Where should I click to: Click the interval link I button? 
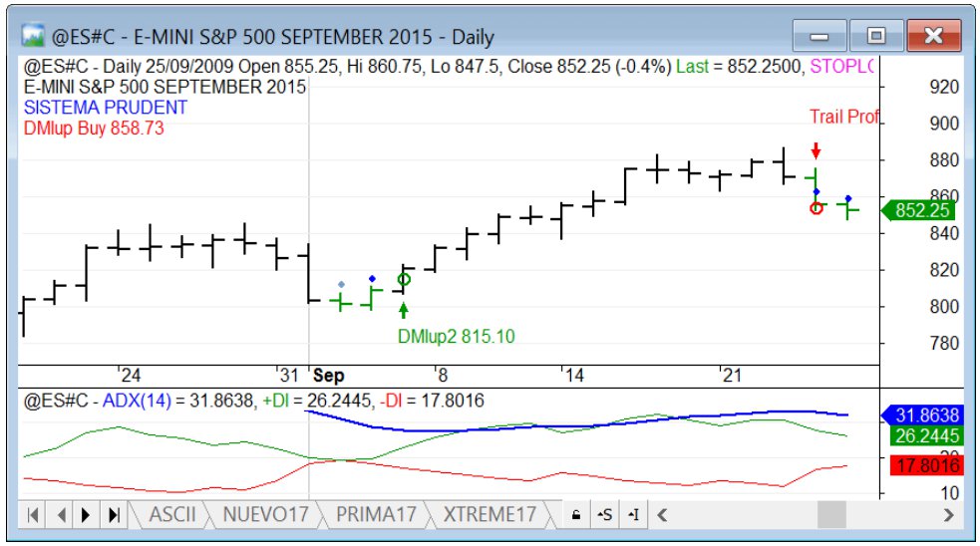pos(633,515)
